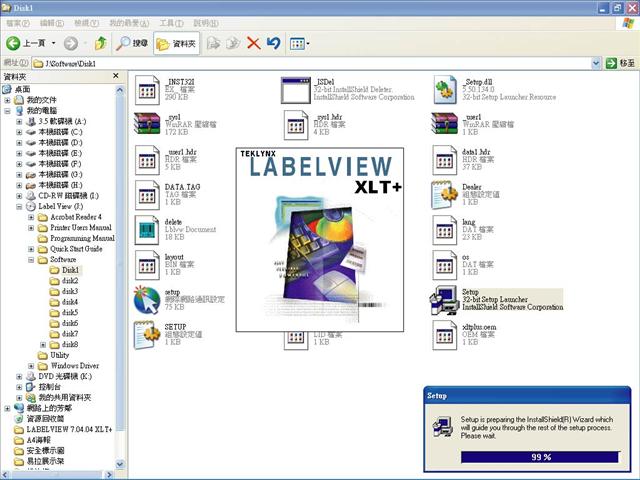Viewport: 640px width, 480px height.
Task: Open the 檢視 menu
Action: pyautogui.click(x=86, y=23)
